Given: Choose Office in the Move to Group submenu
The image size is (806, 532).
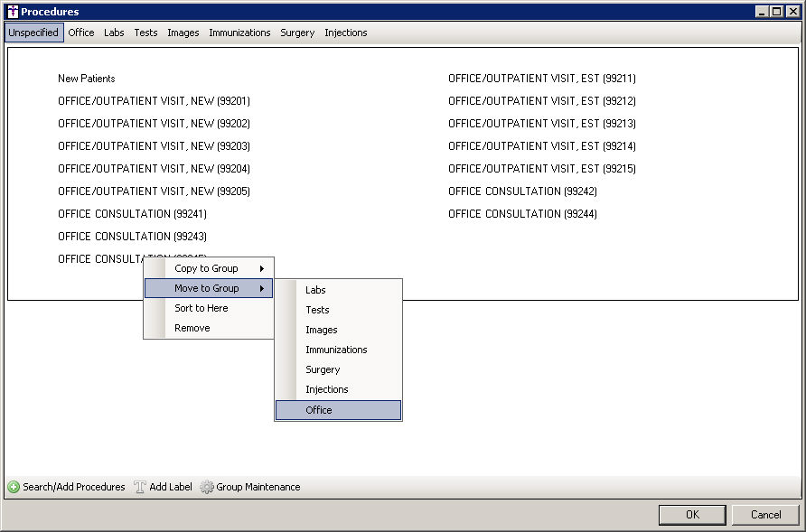Looking at the screenshot, I should 319,410.
